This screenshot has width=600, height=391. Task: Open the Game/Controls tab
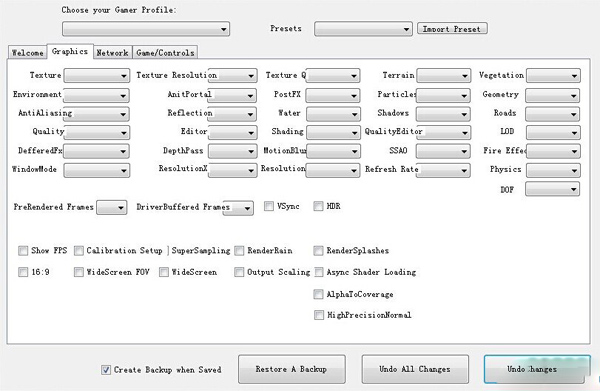click(165, 52)
